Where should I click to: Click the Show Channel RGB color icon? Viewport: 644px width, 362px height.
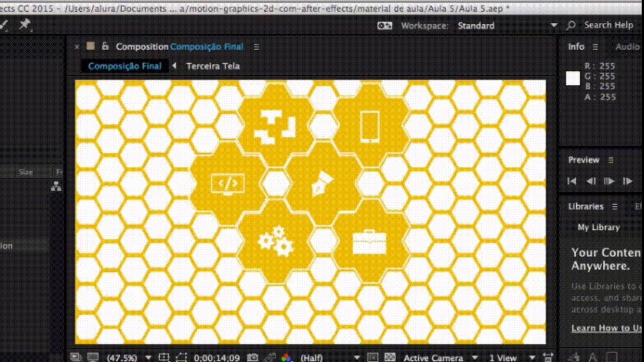coord(286,357)
